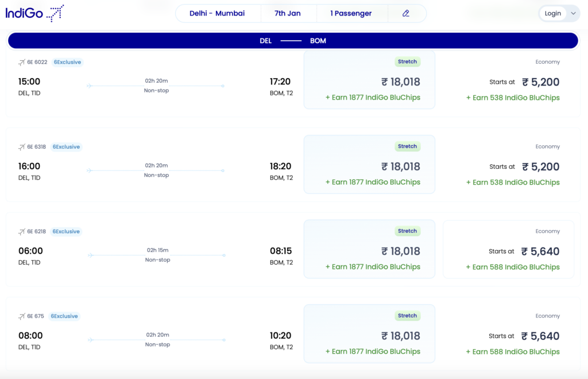Select the Economy fare for flight 6E 6218
Image resolution: width=588 pixels, height=379 pixels.
click(508, 249)
